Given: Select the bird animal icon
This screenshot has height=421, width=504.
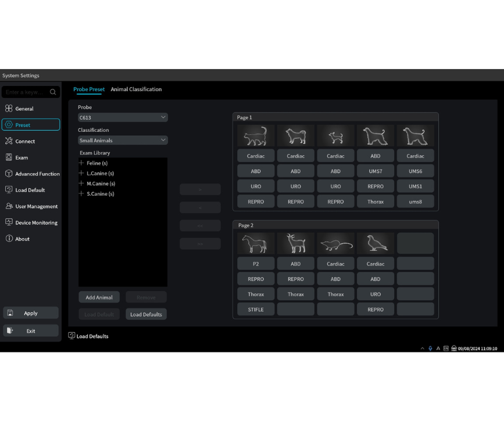Looking at the screenshot, I should (376, 244).
